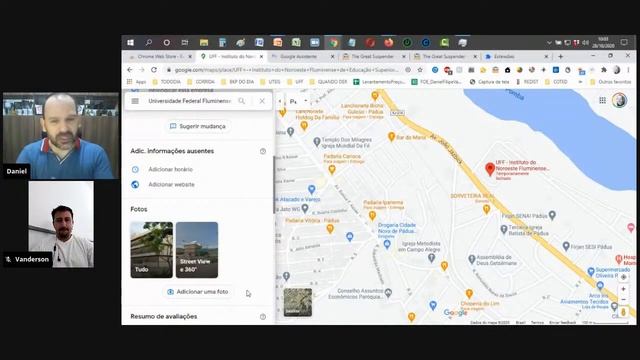Select the Street View pegman
The image size is (640, 360).
(x=623, y=312)
